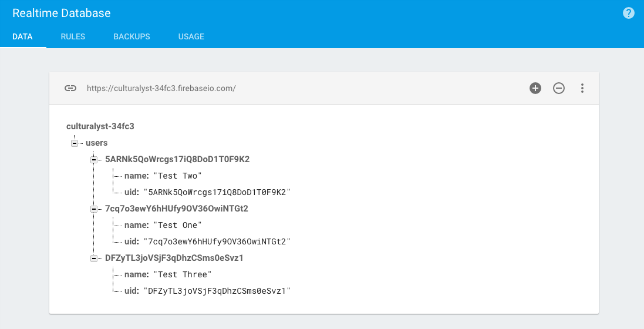This screenshot has height=329, width=644.
Task: Click the name value "Test Three"
Action: point(183,274)
